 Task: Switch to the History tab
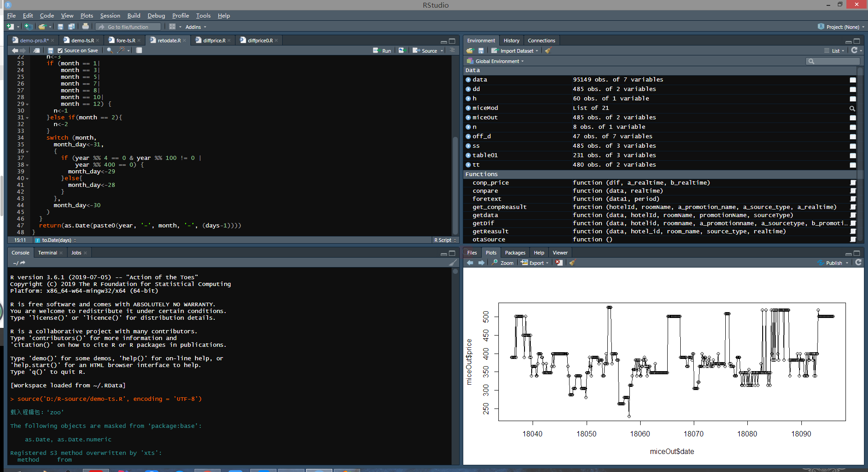(x=511, y=41)
